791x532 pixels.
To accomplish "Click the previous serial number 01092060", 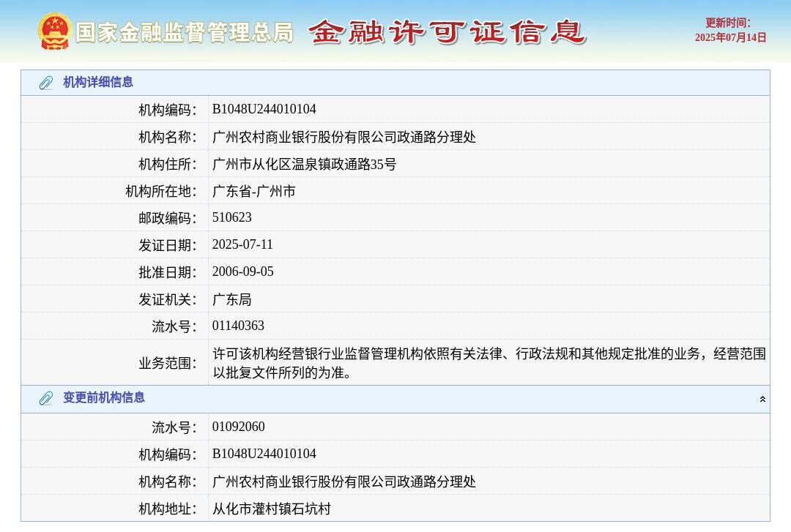I will point(238,427).
